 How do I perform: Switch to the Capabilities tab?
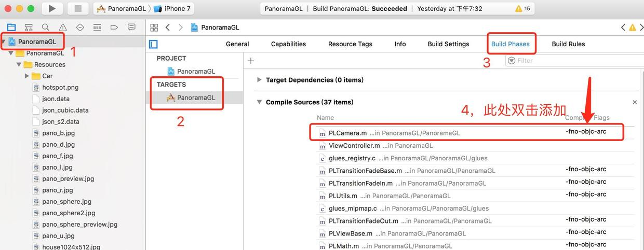[288, 44]
